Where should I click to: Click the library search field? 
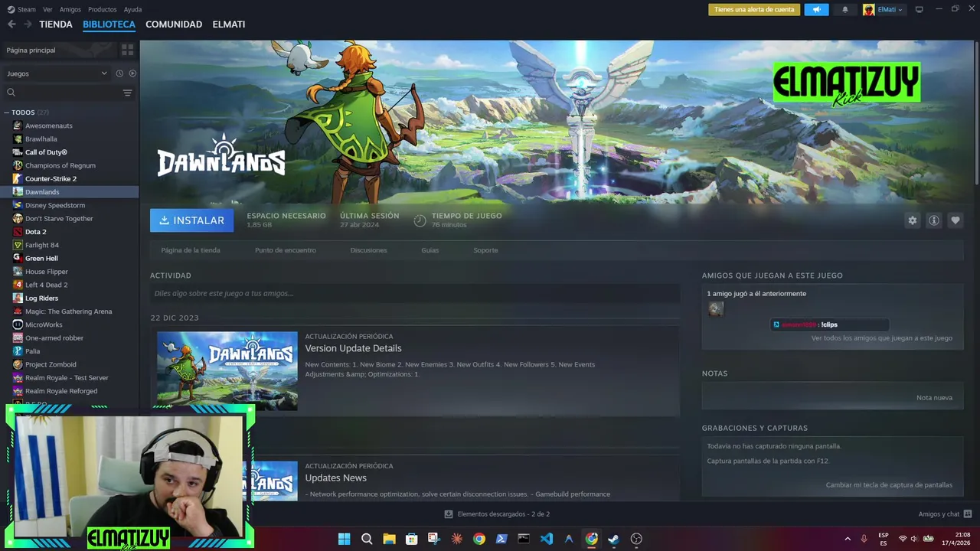tap(65, 93)
